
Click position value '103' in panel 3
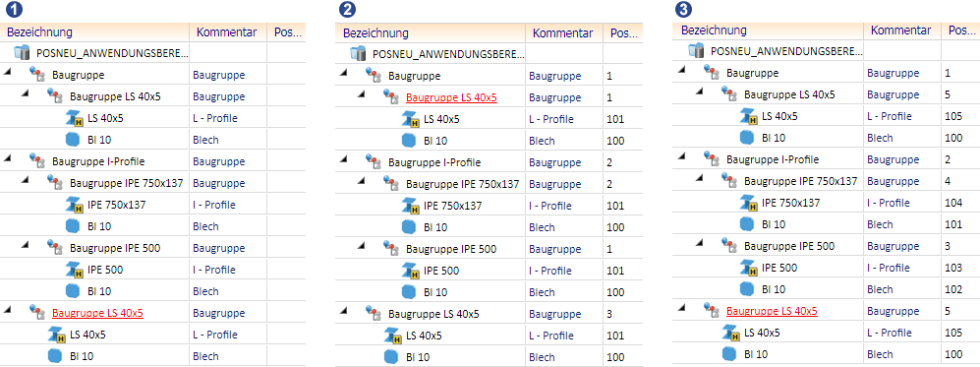click(953, 268)
